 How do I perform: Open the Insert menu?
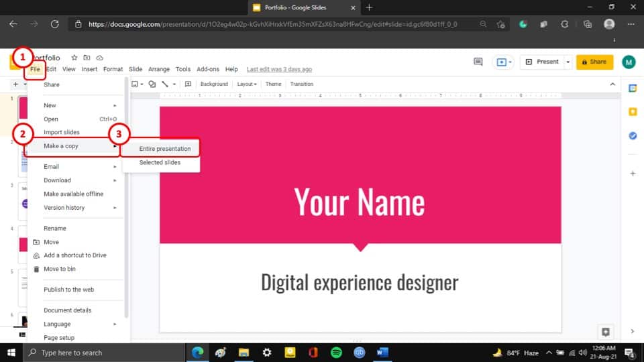(x=89, y=69)
